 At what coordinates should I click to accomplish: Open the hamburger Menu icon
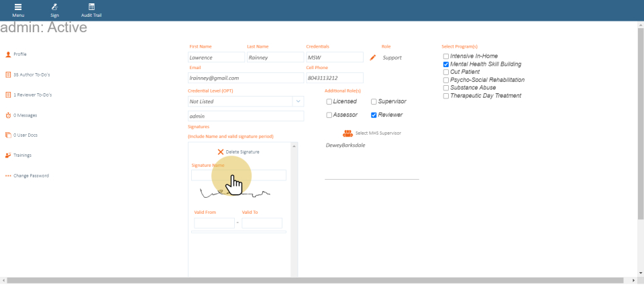[x=18, y=7]
